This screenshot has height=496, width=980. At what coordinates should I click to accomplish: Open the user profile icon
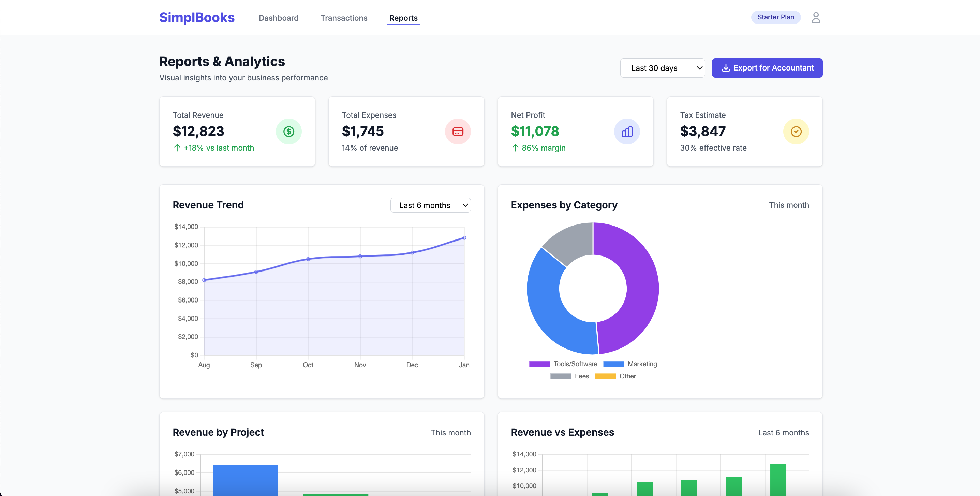pyautogui.click(x=816, y=17)
